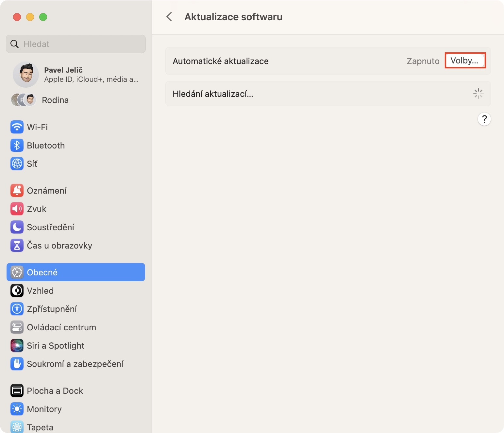Open Plocha a Dock settings
The width and height of the screenshot is (504, 433).
click(55, 391)
